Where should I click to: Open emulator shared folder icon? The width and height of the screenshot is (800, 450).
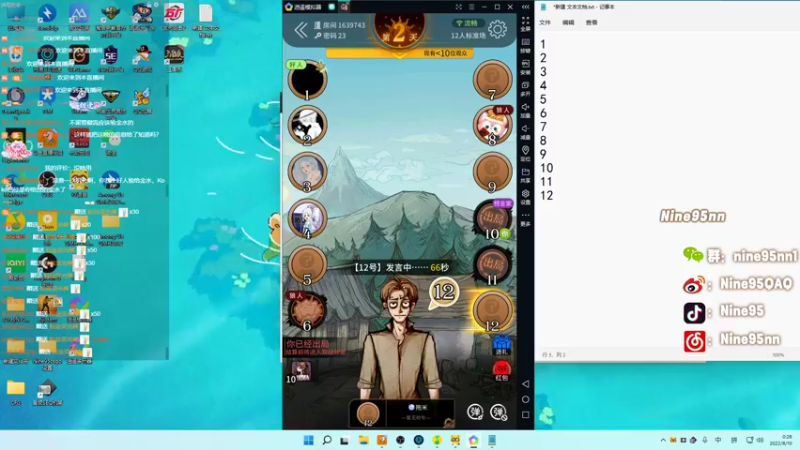[526, 174]
